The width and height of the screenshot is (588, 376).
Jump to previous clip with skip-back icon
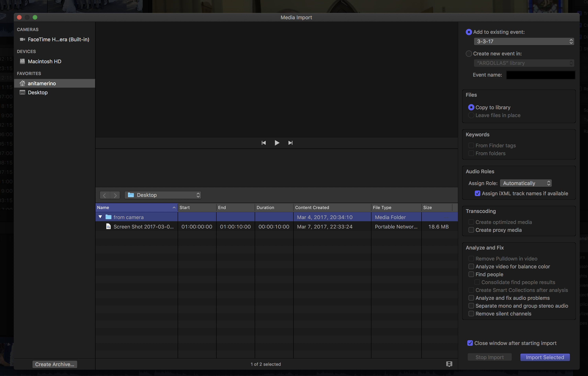(264, 143)
